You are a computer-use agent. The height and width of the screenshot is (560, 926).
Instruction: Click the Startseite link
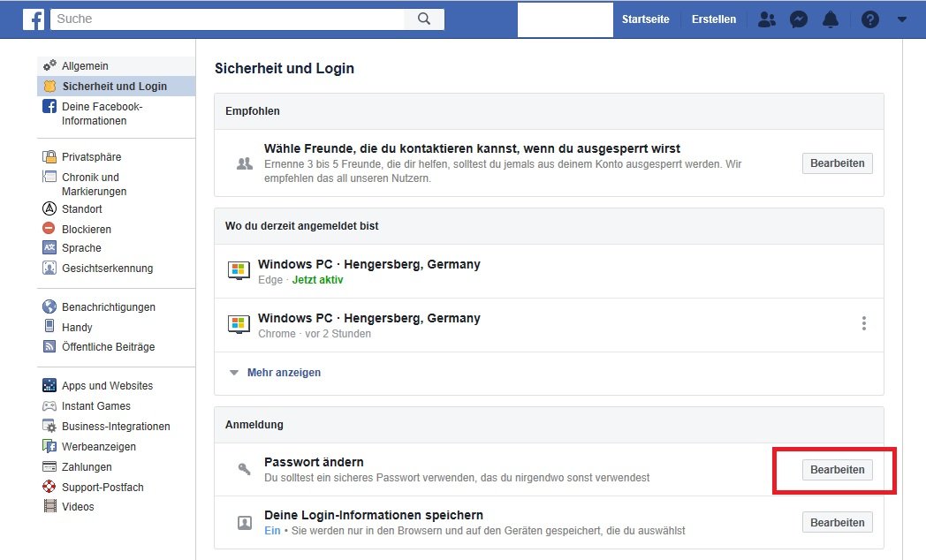(645, 19)
